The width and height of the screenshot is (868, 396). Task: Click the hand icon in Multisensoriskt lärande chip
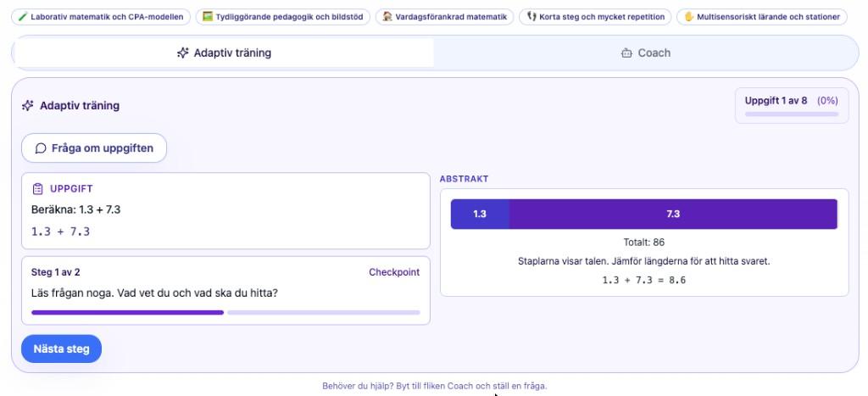688,17
